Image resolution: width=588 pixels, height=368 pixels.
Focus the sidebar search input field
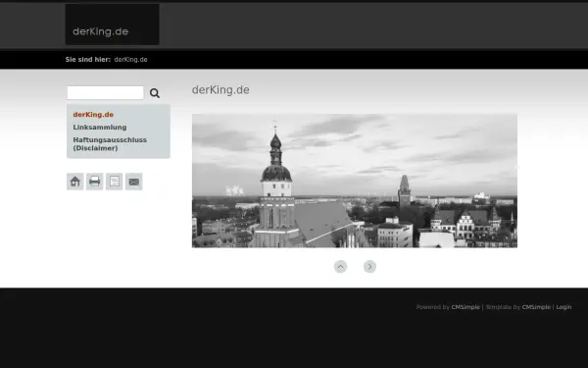[106, 93]
